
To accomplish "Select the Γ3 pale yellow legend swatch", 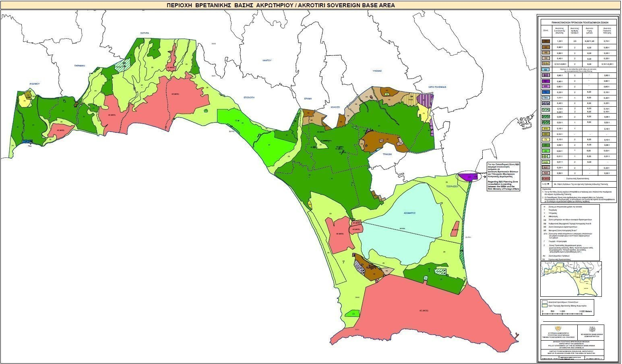I will point(546,140).
